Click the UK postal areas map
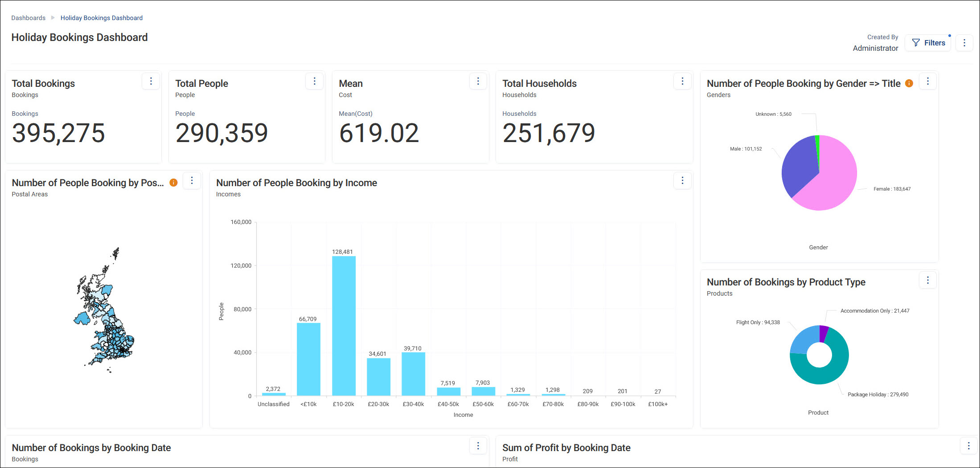Viewport: 980px width, 468px height. pyautogui.click(x=105, y=309)
